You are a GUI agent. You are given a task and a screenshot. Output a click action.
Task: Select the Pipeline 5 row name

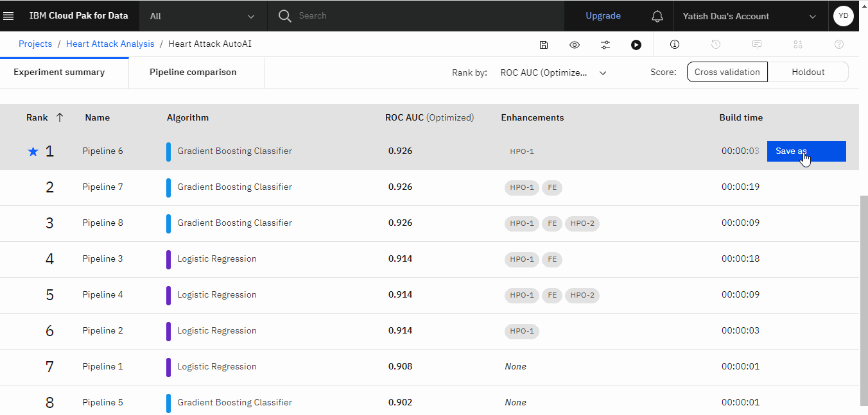tap(103, 403)
